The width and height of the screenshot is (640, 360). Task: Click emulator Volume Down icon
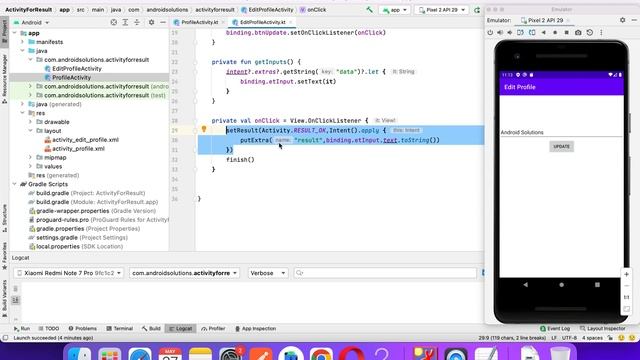click(x=510, y=32)
